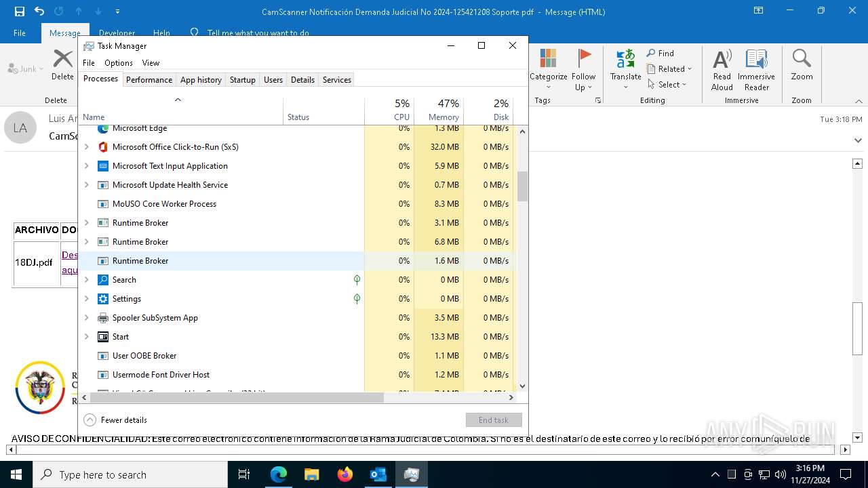Open Firefox from the taskbar

click(x=344, y=474)
